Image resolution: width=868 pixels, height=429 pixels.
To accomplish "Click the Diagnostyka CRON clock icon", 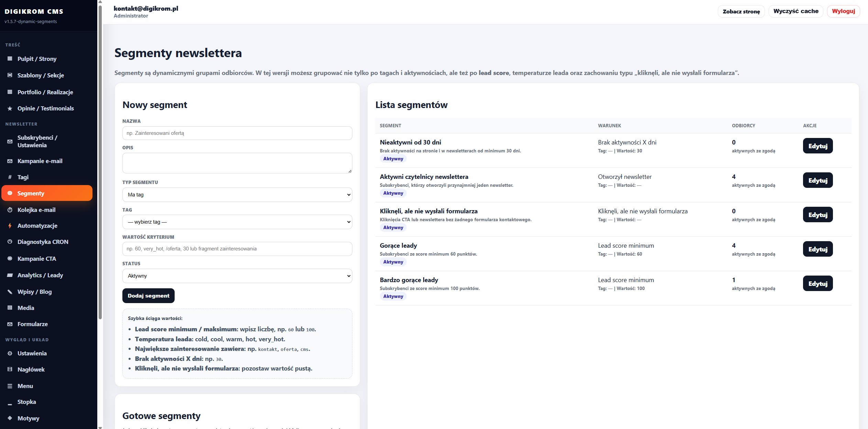I will pyautogui.click(x=10, y=242).
